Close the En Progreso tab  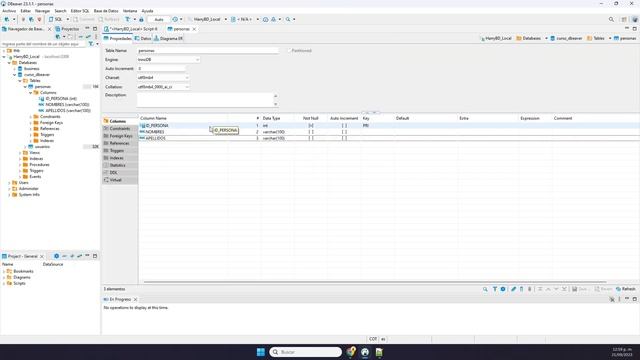click(x=135, y=299)
